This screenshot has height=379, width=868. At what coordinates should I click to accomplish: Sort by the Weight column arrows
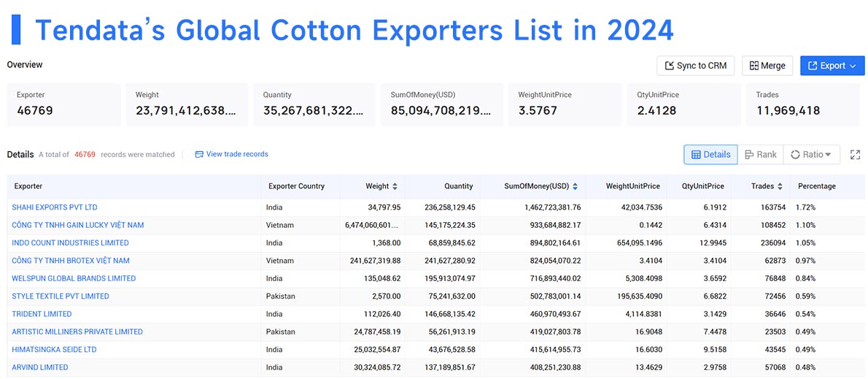395,187
